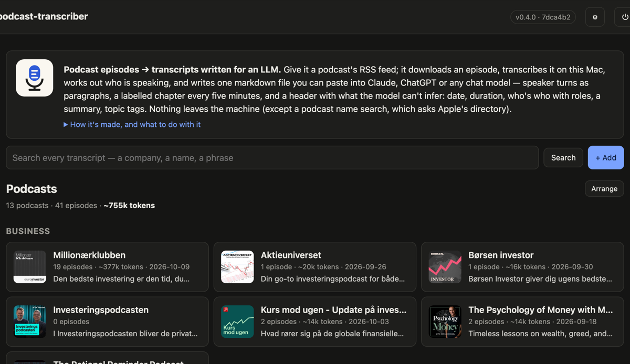Screen dimensions: 630x364
Task: Open Aktieuniverset podcast artwork
Action: 237,267
